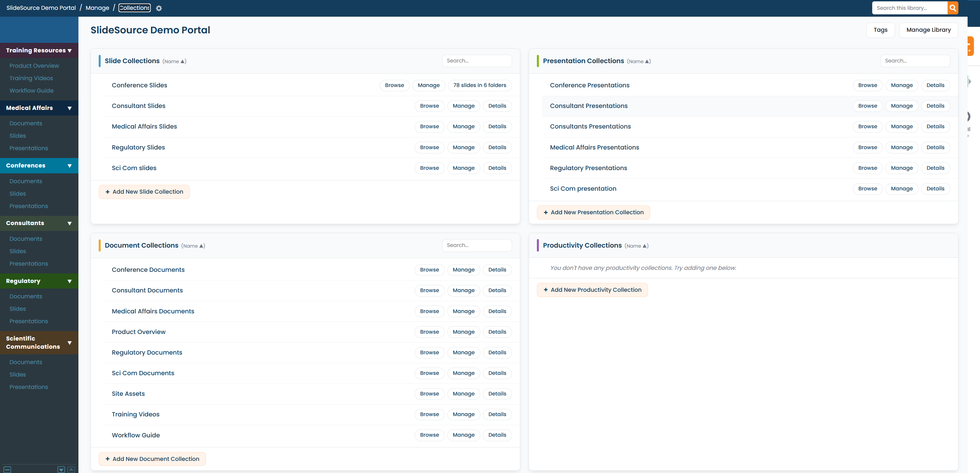Click the Tags button
The width and height of the screenshot is (980, 473).
880,30
